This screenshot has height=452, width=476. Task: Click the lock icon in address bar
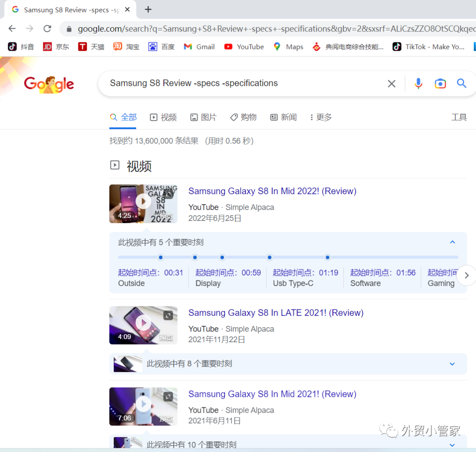[x=69, y=29]
